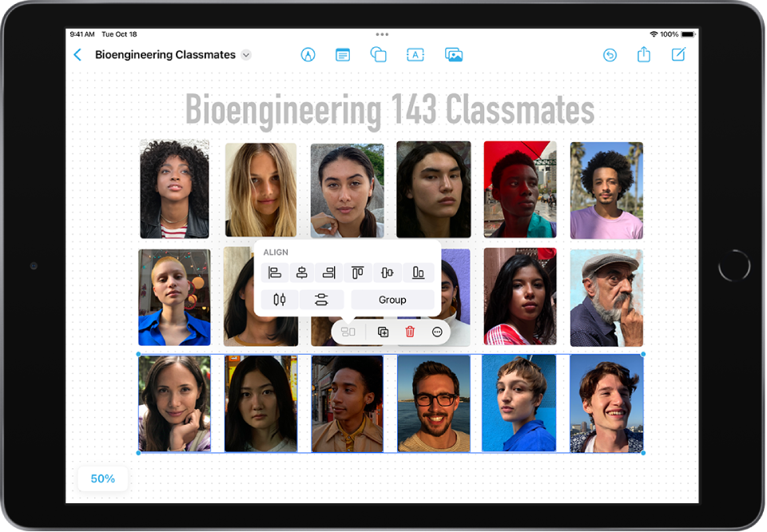Tap the 50% zoom level control
Viewport: 767px width, 532px height.
102,478
